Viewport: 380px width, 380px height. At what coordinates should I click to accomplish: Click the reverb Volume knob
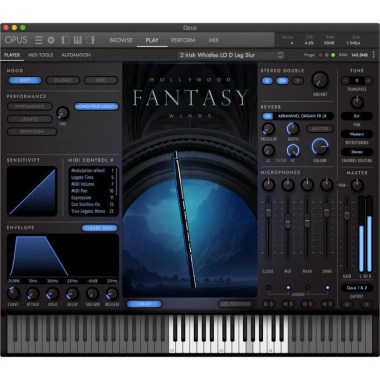[x=320, y=146]
